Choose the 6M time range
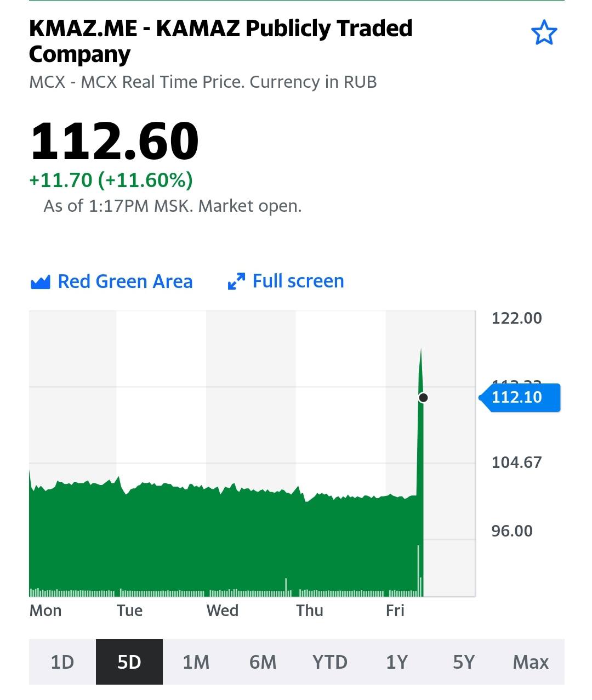Screen dimensions: 592x700 coord(263,662)
